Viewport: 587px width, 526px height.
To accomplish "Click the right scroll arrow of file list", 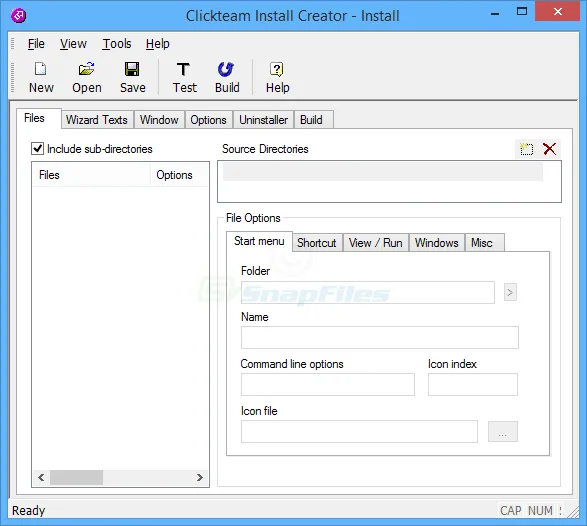I will point(200,477).
